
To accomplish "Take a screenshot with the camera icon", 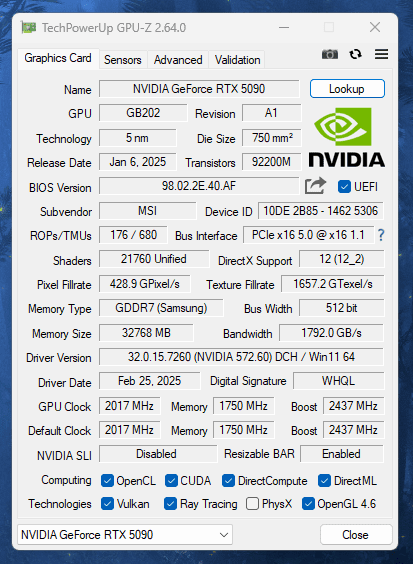I will (x=330, y=54).
